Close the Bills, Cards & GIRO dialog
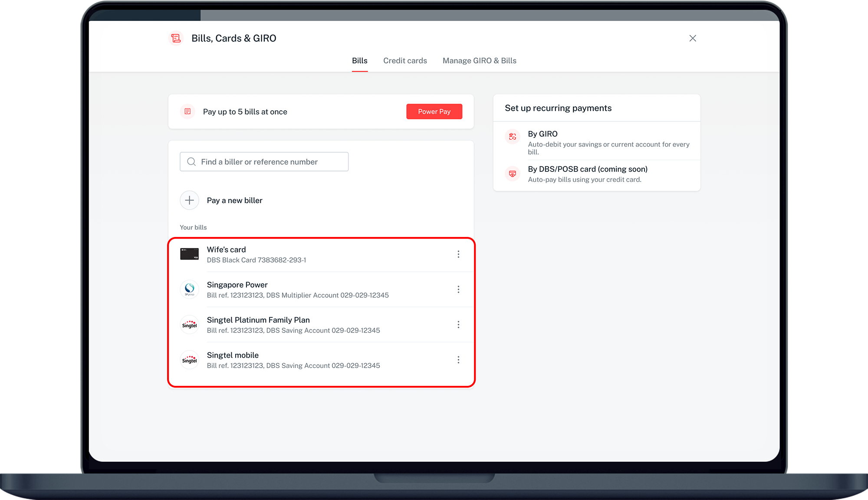Screen dimensions: 868x500 tap(693, 38)
